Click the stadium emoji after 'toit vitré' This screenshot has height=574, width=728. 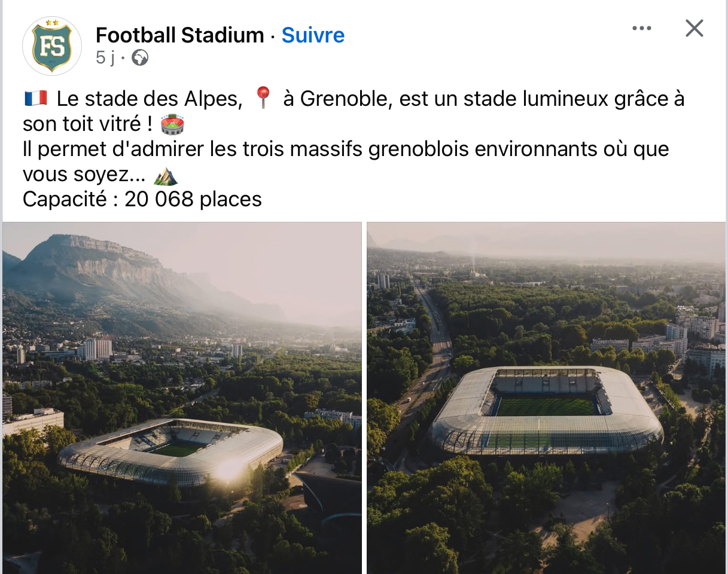173,124
